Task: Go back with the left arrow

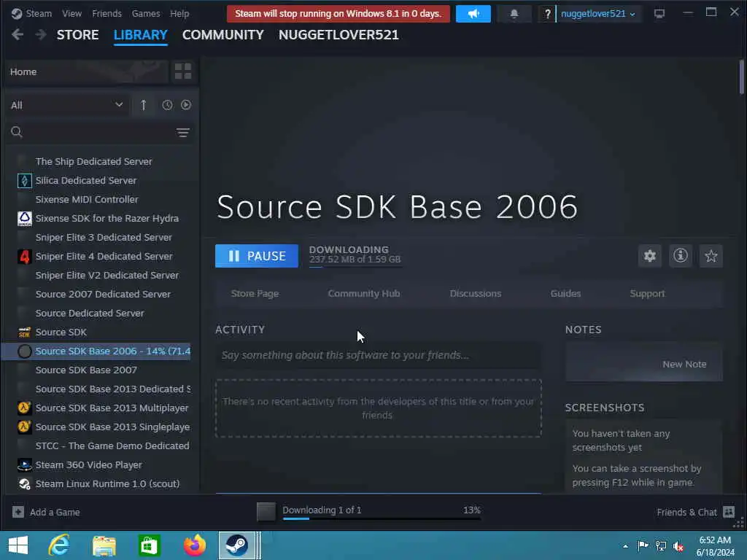Action: 18,34
